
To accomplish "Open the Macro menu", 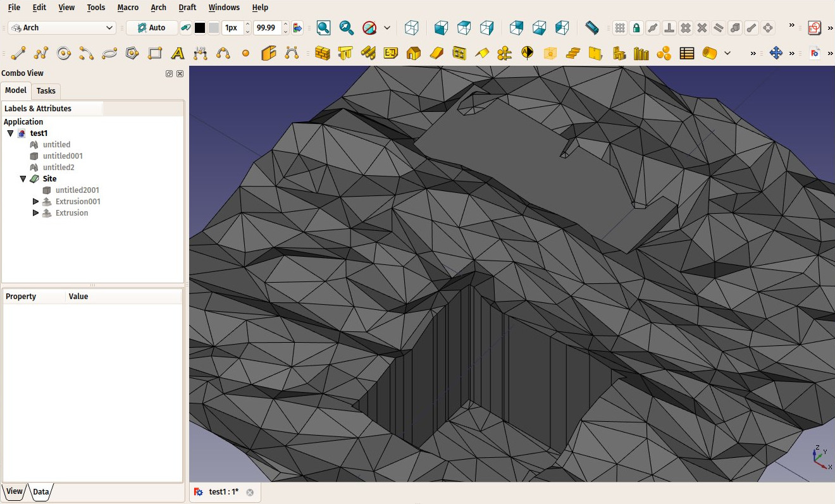I will point(128,8).
